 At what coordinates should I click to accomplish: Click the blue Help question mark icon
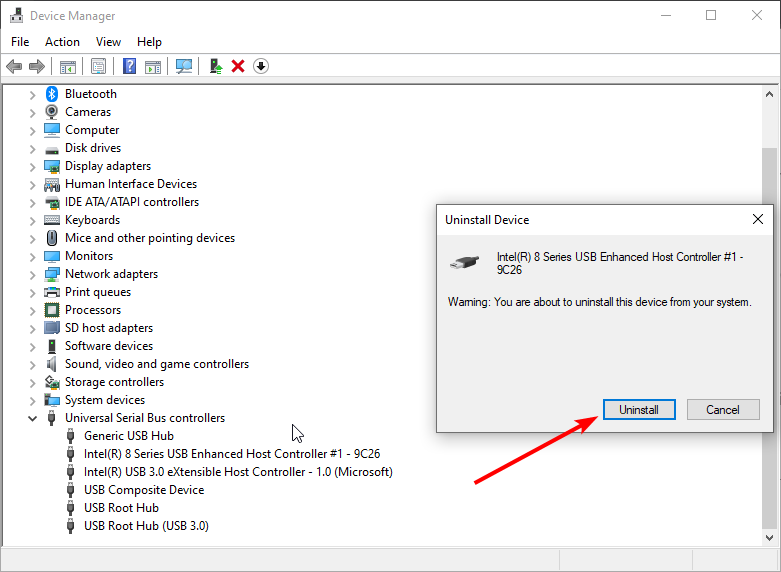[x=130, y=66]
